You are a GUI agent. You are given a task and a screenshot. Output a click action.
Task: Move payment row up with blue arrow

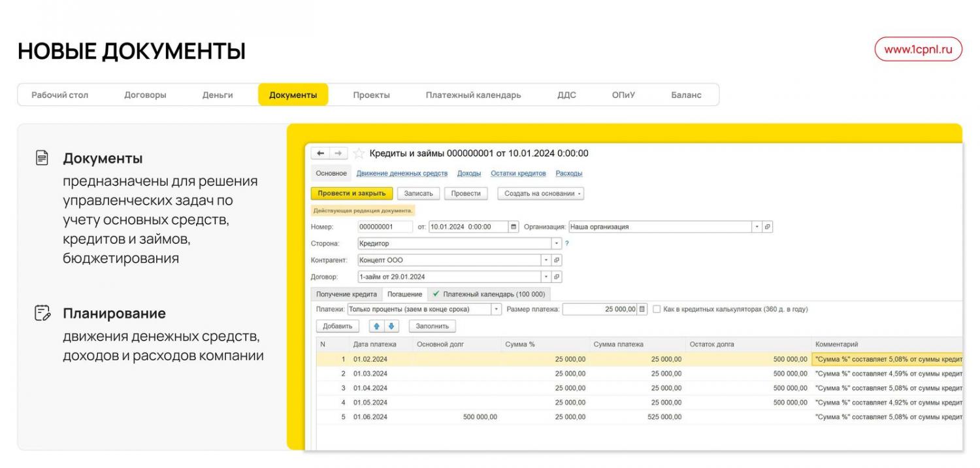coord(377,326)
